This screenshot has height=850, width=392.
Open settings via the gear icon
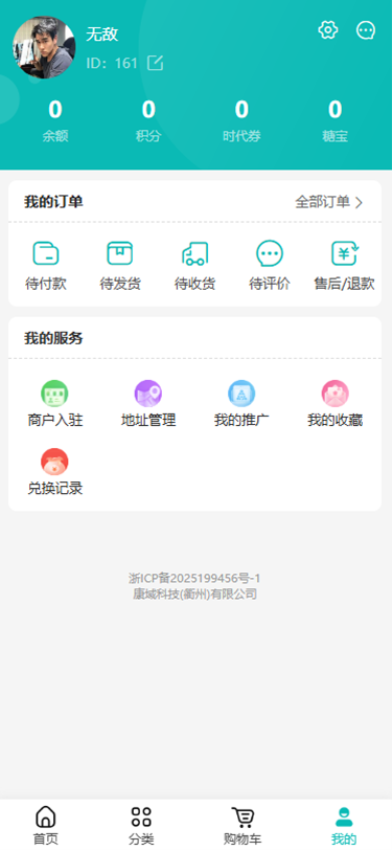tap(328, 30)
